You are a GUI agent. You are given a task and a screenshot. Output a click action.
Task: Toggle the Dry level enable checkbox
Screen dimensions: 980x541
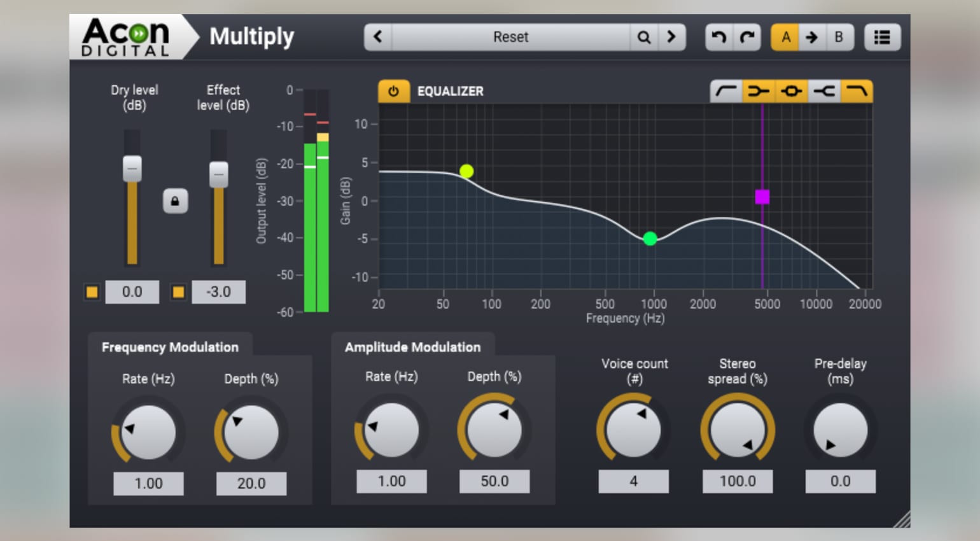click(x=92, y=292)
